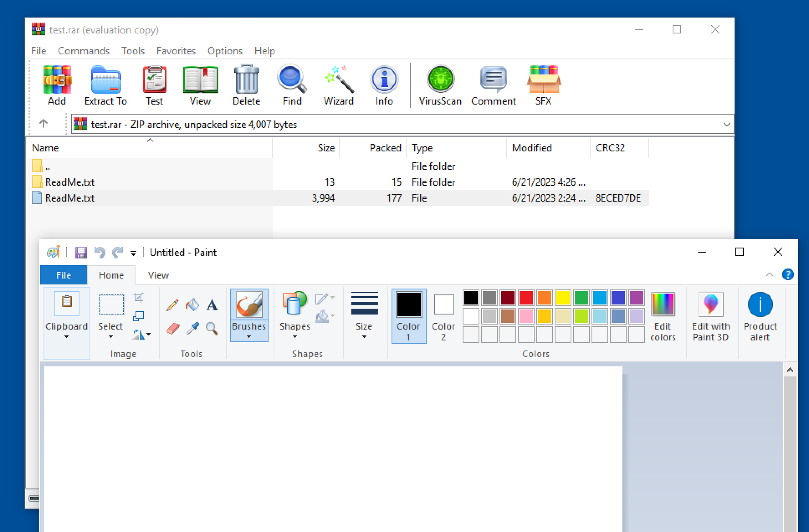This screenshot has width=809, height=532.
Task: Pick the red color swatch in Paint
Action: [x=526, y=298]
